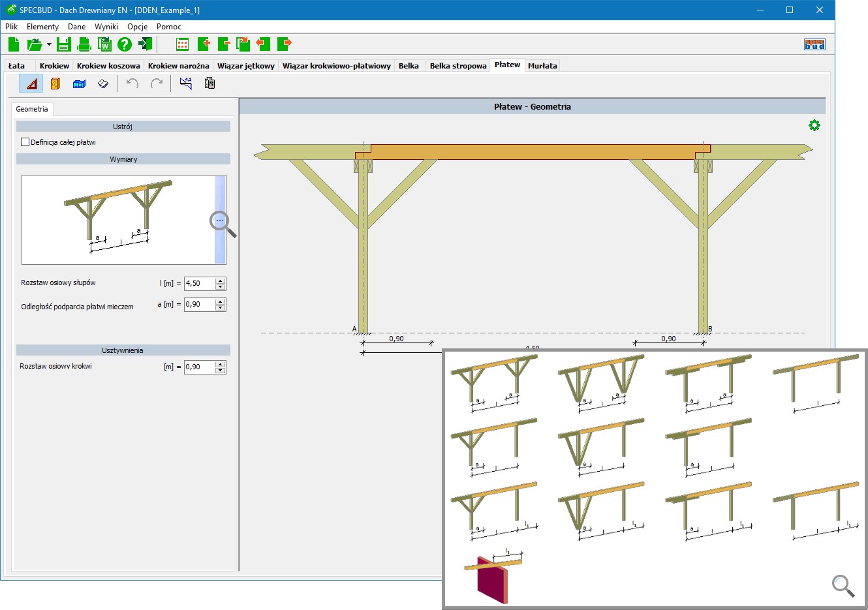The width and height of the screenshot is (868, 610).
Task: Expand scheme selector with ellipsis magnifier button
Action: click(x=220, y=221)
